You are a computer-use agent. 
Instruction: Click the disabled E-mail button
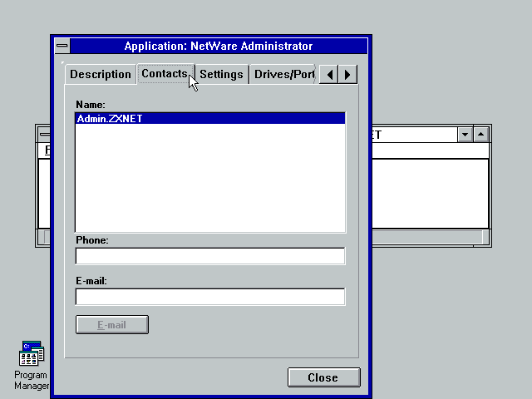[112, 325]
